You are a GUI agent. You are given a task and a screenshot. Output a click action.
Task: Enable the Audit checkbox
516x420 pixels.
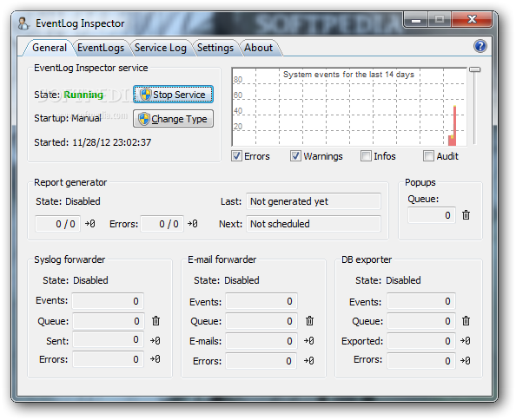tap(428, 156)
